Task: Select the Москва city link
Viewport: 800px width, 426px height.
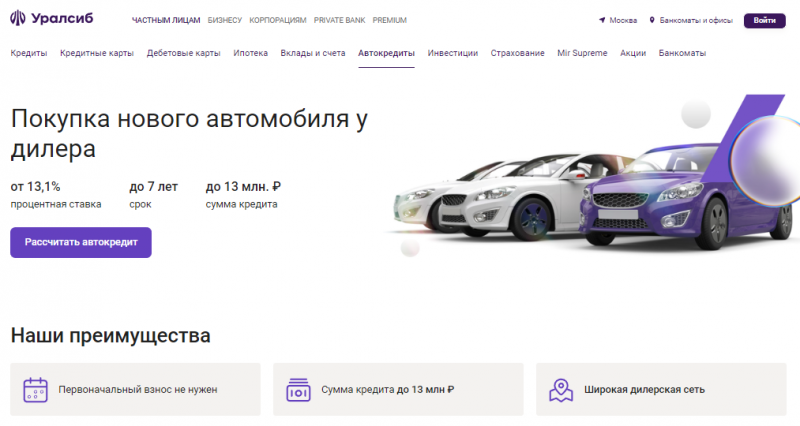Action: pyautogui.click(x=623, y=20)
